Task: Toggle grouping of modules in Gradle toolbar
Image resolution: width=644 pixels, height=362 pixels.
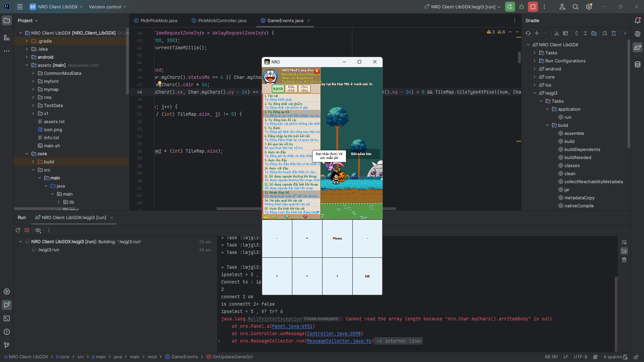Action: coord(594,33)
